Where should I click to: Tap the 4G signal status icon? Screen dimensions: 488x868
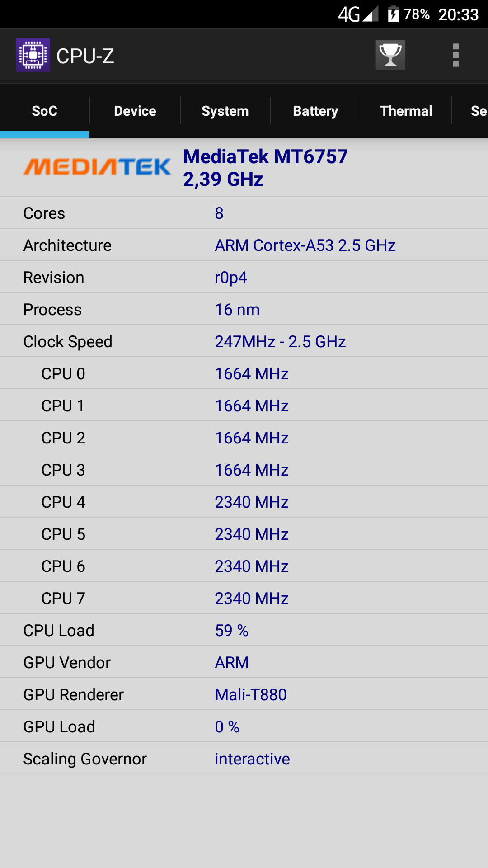[x=358, y=14]
